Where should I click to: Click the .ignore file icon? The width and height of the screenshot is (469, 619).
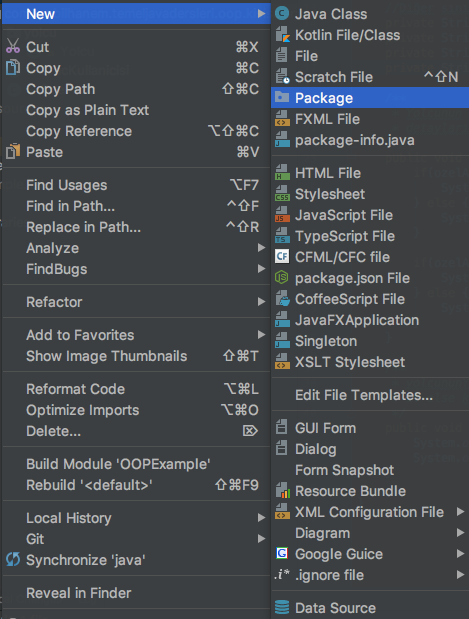282,574
